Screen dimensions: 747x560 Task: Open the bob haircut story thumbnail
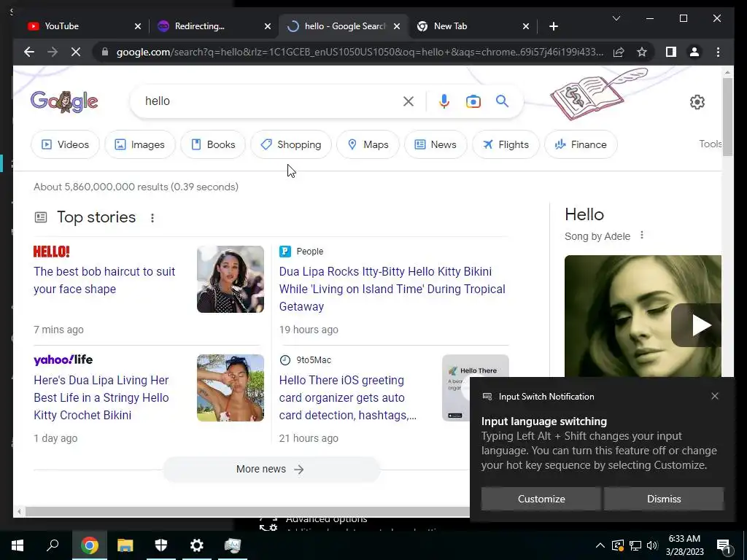[x=230, y=279]
